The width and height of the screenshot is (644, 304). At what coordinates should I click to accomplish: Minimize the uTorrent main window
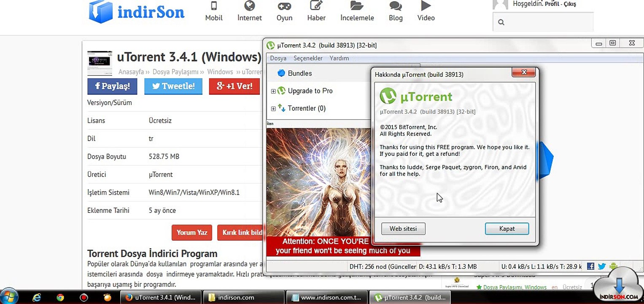click(598, 43)
